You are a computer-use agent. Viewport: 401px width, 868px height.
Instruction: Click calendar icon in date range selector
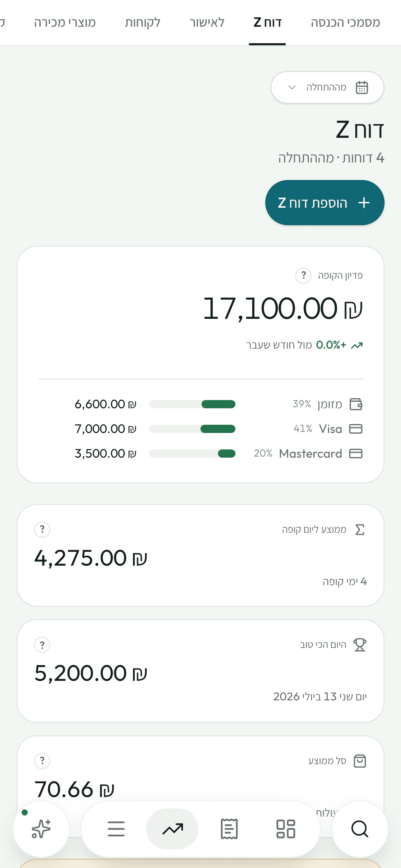(362, 87)
